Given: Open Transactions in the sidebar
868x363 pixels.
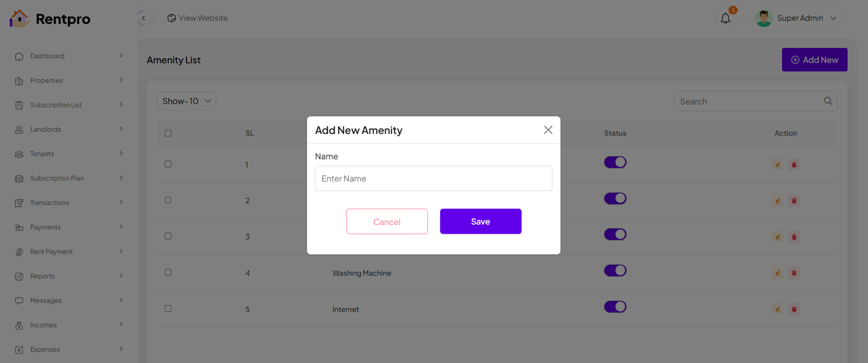Looking at the screenshot, I should [x=49, y=202].
